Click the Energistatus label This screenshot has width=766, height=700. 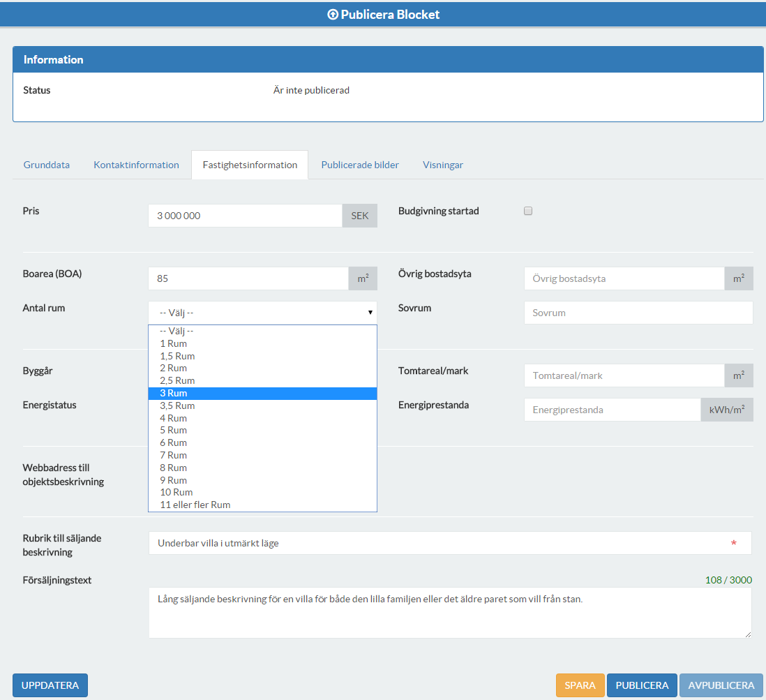(x=50, y=405)
